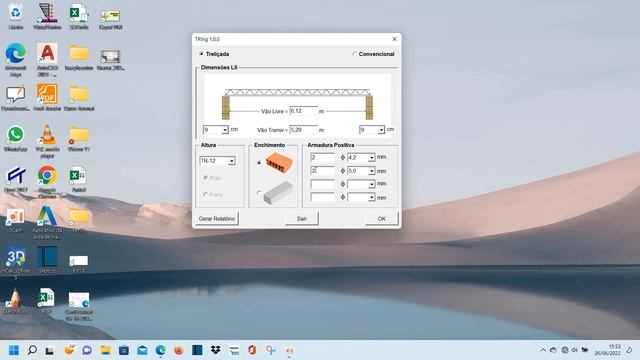Click the gray EPS block image
Image resolution: width=640 pixels, height=360 pixels.
point(278,193)
